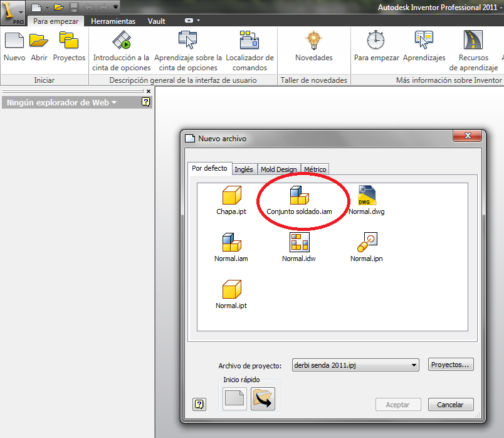The image size is (504, 438).
Task: Open Proyectos from the Iniciar ribbon panel
Action: pyautogui.click(x=69, y=47)
